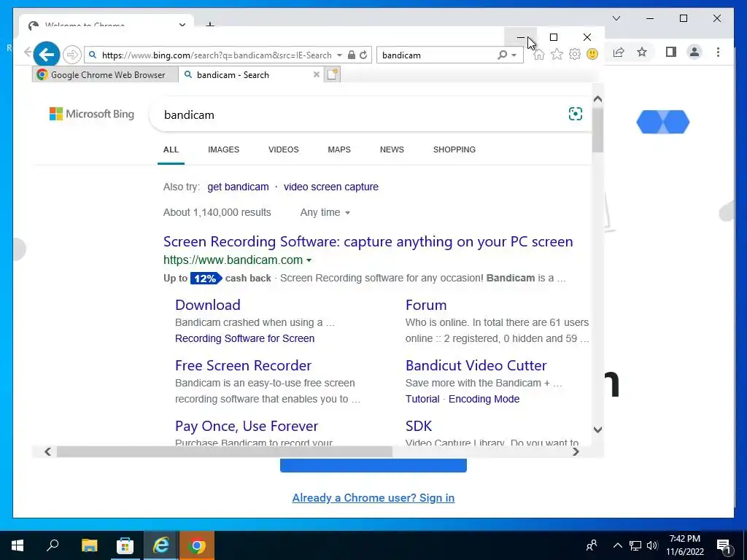747x560 pixels.
Task: Select the ALL results tab
Action: point(171,149)
